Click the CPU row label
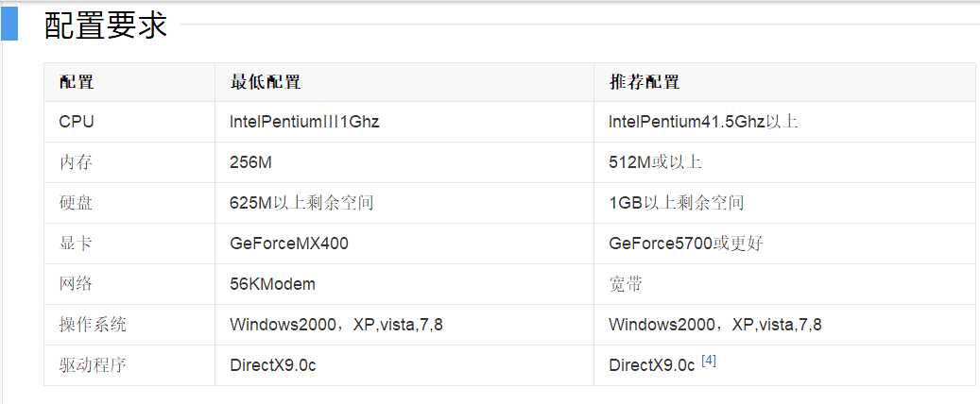Viewport: 980px width, 404px height. pos(77,121)
